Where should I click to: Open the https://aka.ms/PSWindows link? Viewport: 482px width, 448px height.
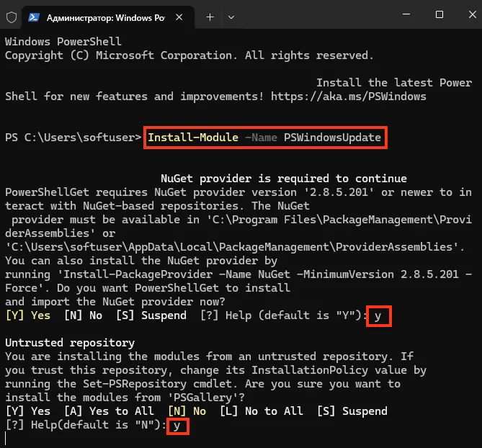[348, 97]
